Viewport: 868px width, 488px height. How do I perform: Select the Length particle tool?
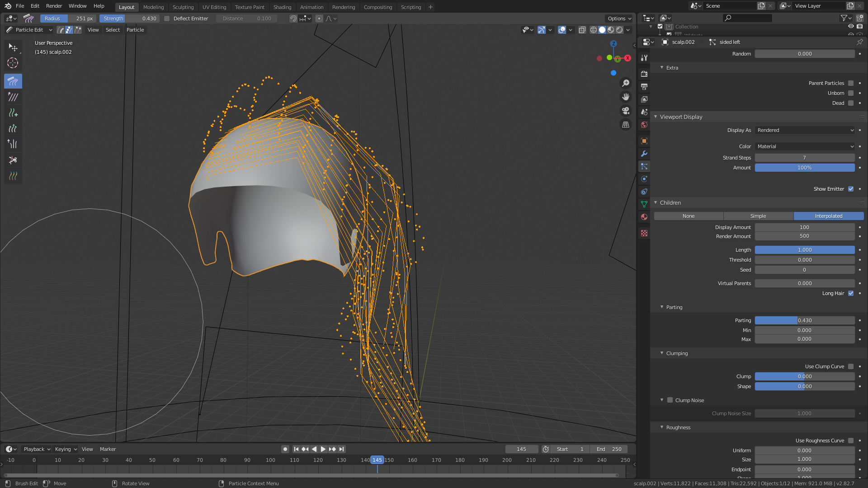[x=13, y=129]
